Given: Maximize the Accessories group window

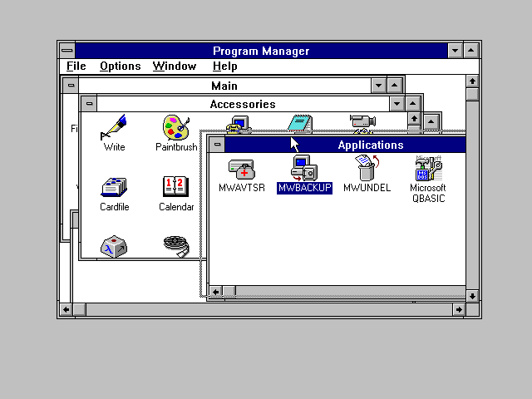Looking at the screenshot, I should click(x=413, y=103).
